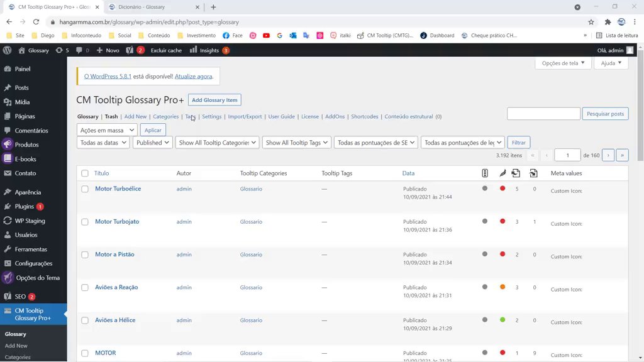
Task: Check the Aviões a Hélice row checkbox
Action: (85, 321)
